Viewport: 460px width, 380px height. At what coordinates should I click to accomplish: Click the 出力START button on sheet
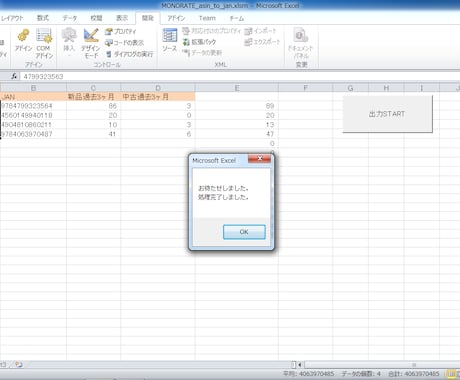[387, 114]
